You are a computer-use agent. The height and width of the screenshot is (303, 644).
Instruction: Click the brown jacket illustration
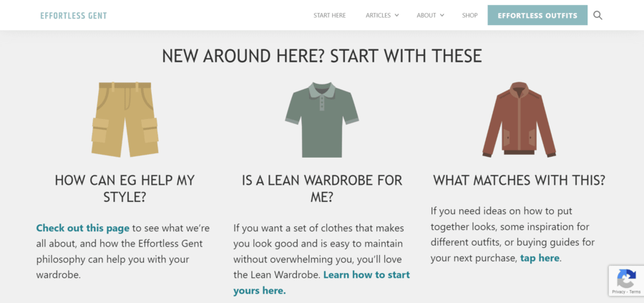[519, 119]
